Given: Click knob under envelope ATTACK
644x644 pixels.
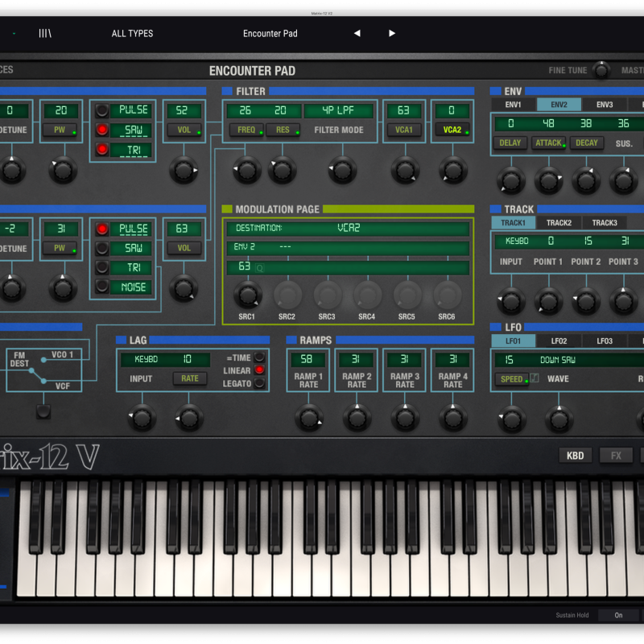Looking at the screenshot, I should [548, 180].
